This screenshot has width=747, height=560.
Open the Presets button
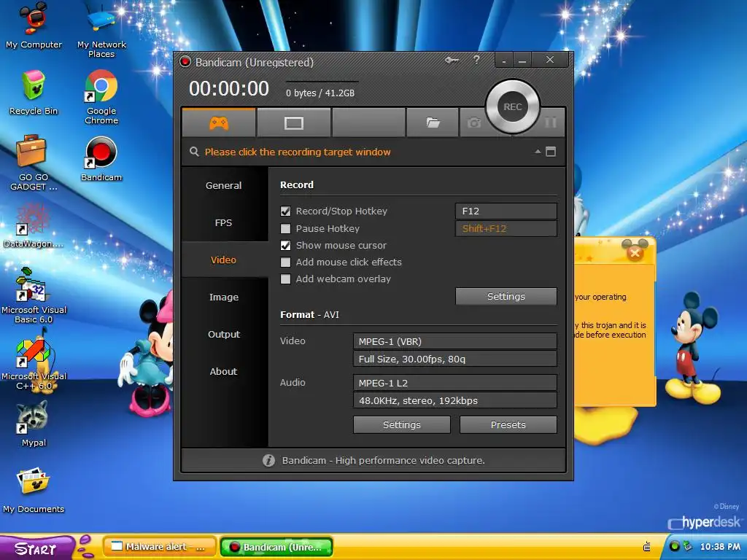[x=508, y=425]
